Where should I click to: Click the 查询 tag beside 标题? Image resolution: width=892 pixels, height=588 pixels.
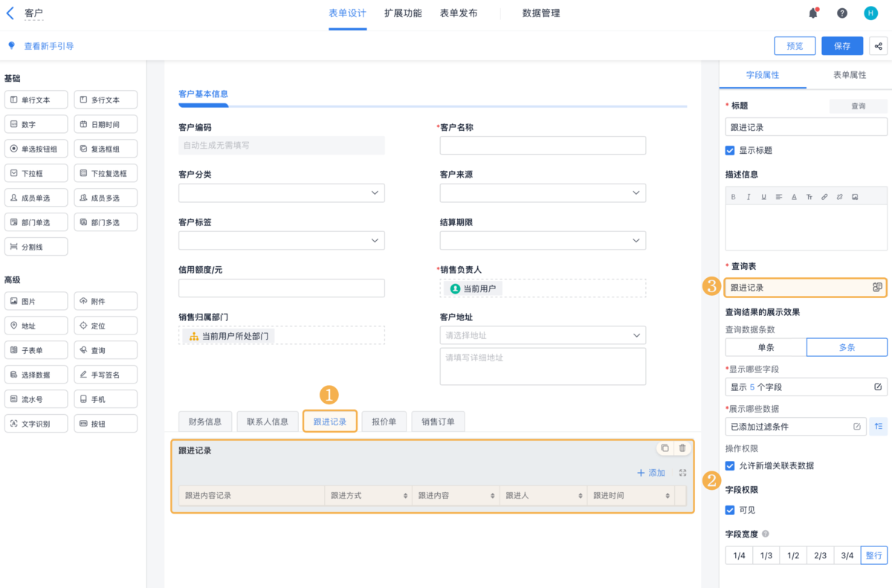[x=859, y=106]
